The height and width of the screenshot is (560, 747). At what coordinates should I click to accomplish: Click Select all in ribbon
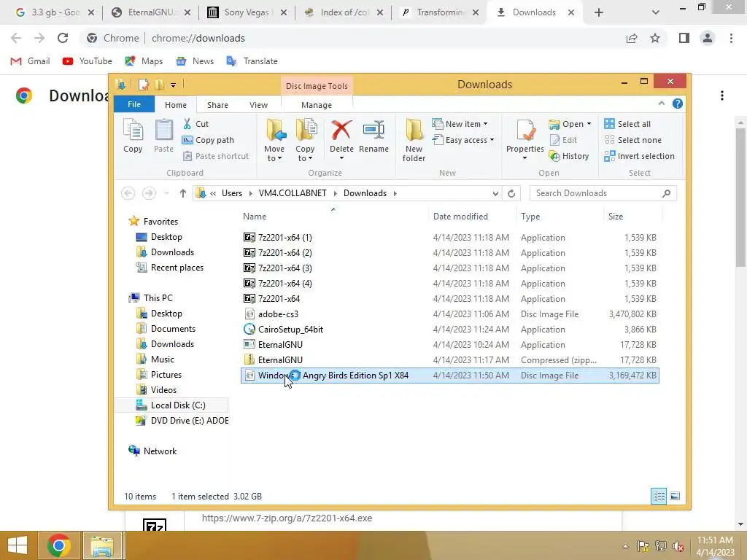pyautogui.click(x=627, y=124)
